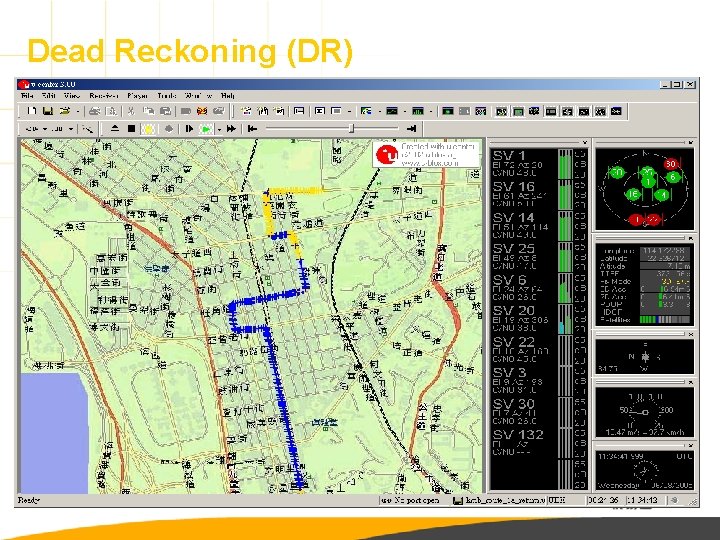Open the View menu
The width and height of the screenshot is (720, 540).
[x=72, y=96]
